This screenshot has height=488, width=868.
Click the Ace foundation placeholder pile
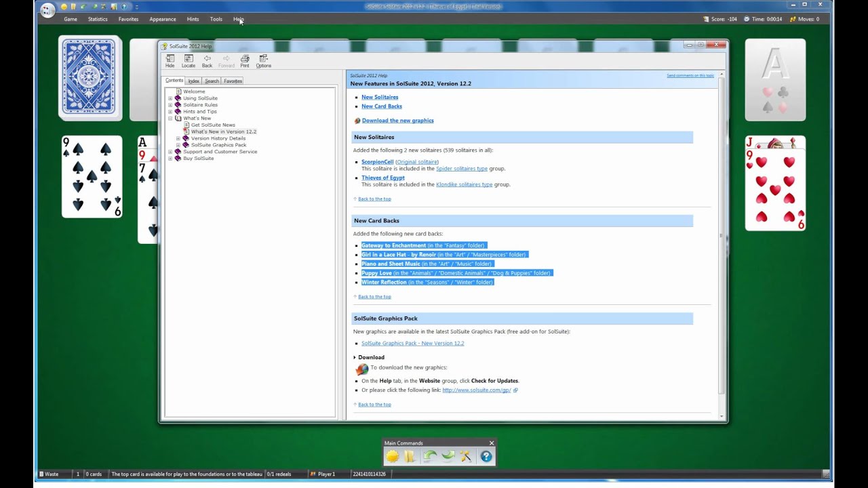pos(775,79)
